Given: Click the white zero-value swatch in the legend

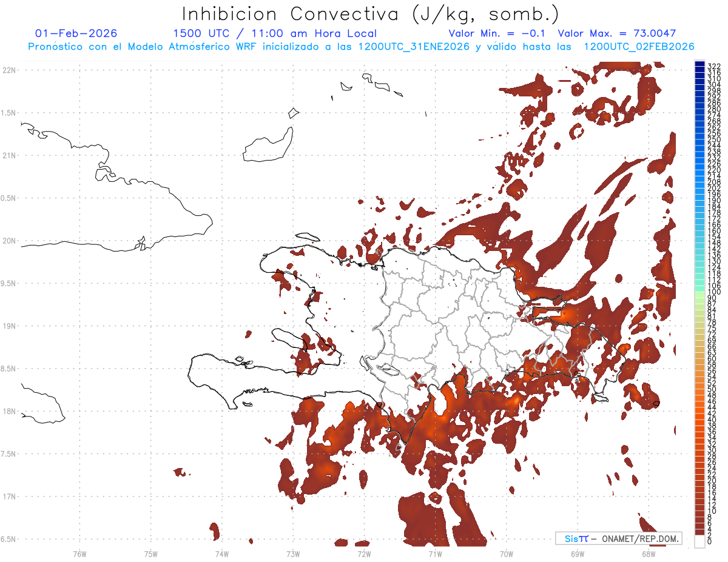Looking at the screenshot, I should tap(699, 541).
